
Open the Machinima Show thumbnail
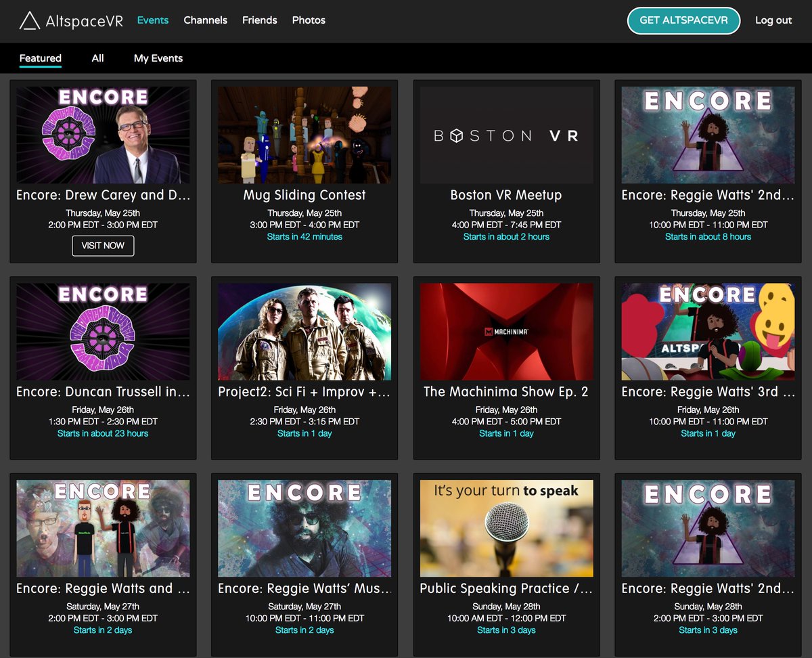point(506,332)
